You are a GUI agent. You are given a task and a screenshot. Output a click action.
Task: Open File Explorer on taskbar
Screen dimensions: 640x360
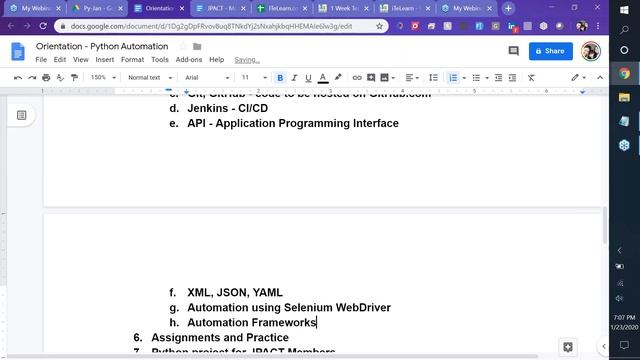click(x=624, y=97)
